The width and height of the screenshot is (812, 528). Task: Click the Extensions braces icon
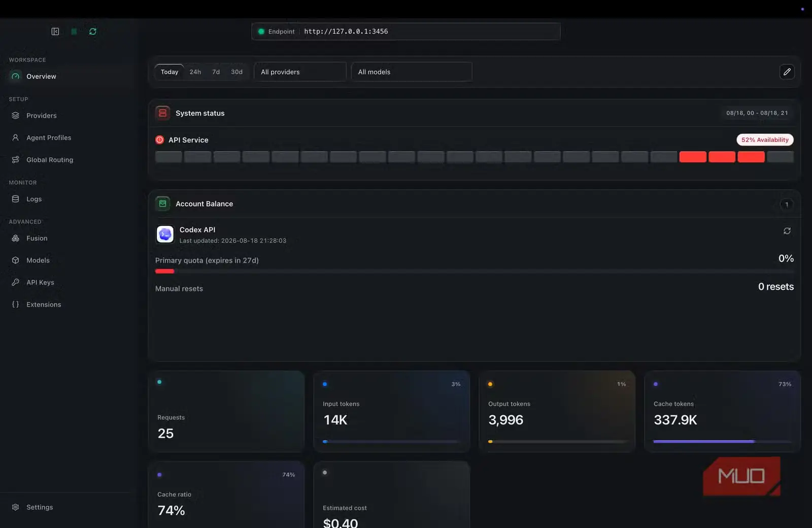[x=16, y=305]
